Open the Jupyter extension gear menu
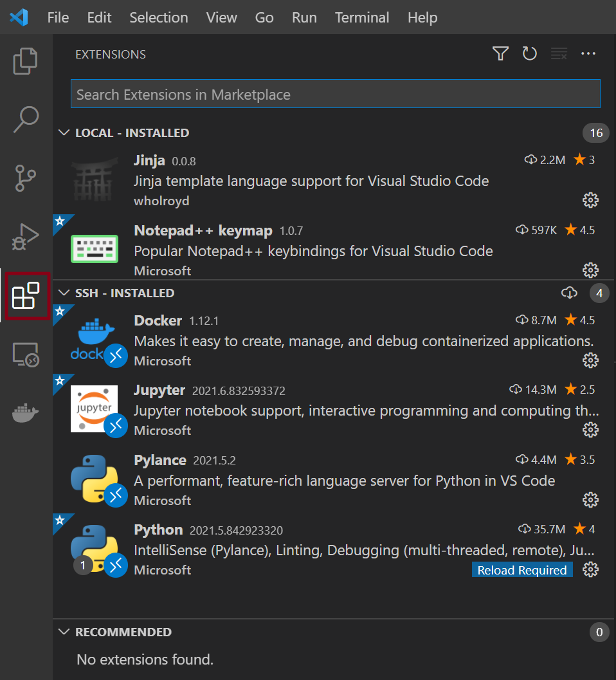616x680 pixels. 590,430
